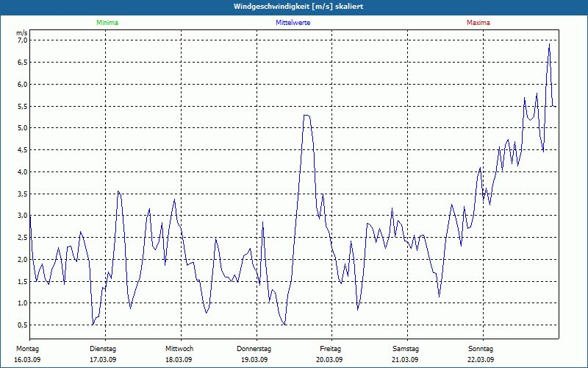Click the Samstag day label
This screenshot has width=588, height=368.
(406, 349)
